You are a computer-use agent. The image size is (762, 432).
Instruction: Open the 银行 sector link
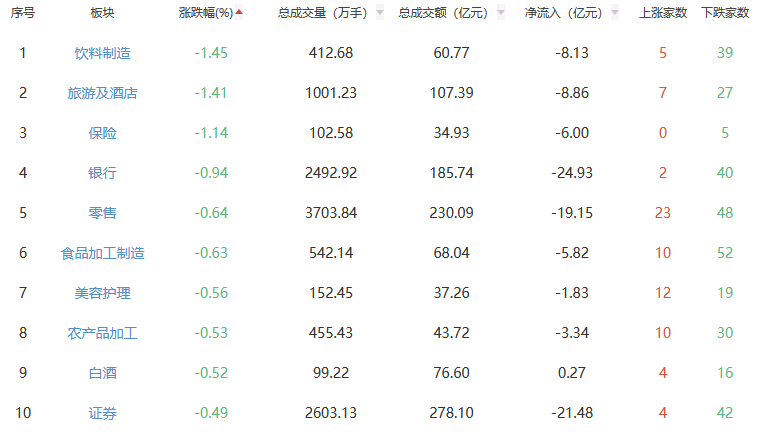tap(102, 172)
